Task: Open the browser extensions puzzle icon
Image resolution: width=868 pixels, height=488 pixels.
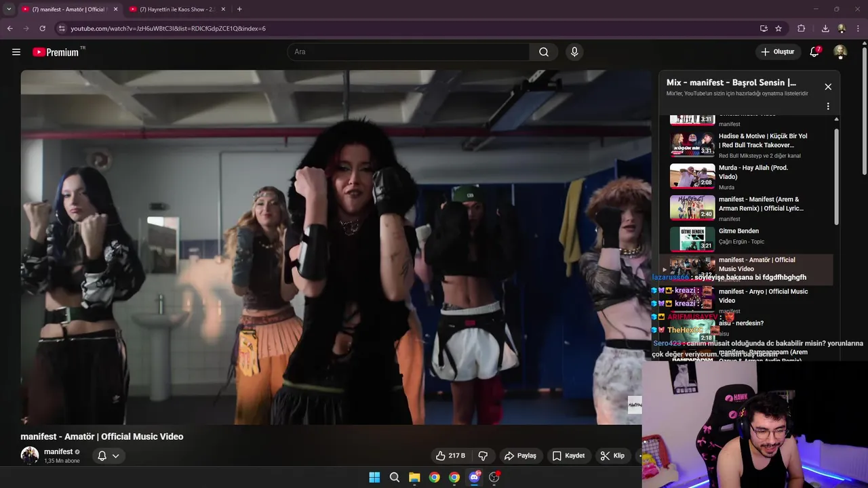Action: [x=801, y=28]
